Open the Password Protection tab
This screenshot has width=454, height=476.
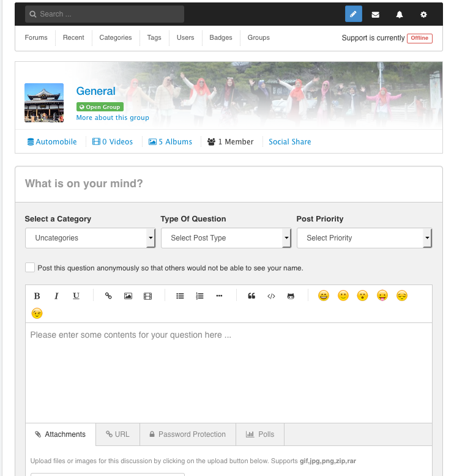tap(187, 434)
